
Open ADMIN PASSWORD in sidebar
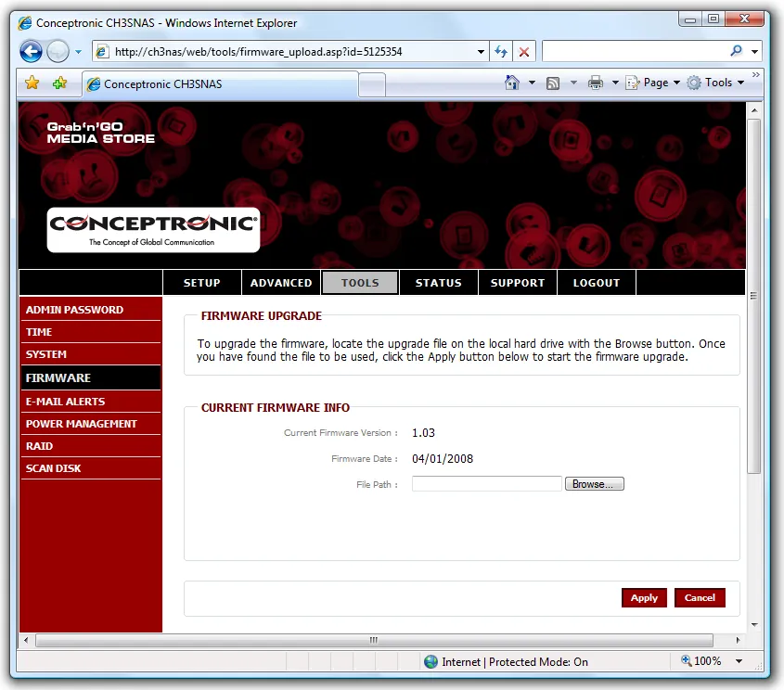tap(91, 310)
